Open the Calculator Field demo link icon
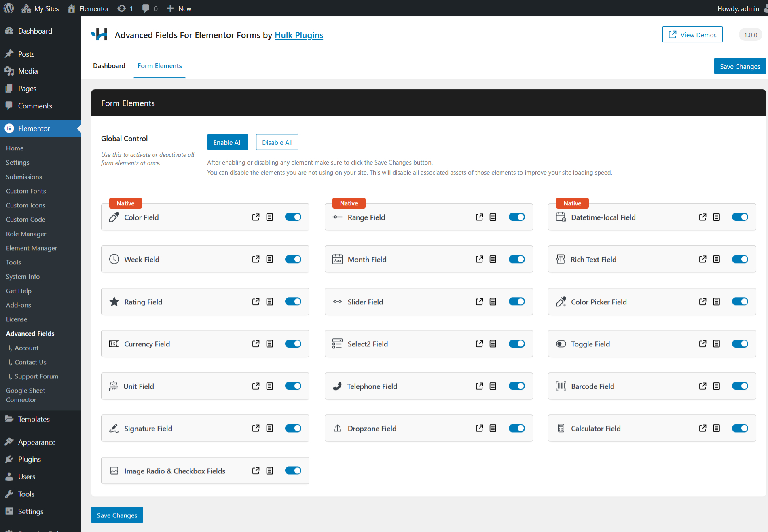Screen dimensions: 768x532 (702, 428)
